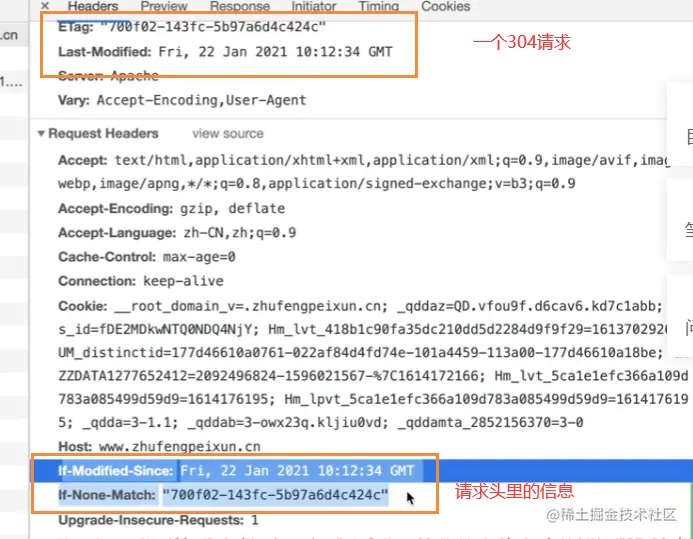The width and height of the screenshot is (693, 539).
Task: Select the Headers tab
Action: (x=93, y=6)
